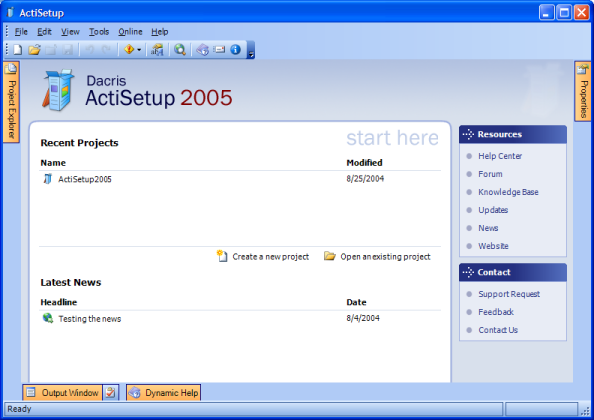
Task: Click the Resources panel header
Action: (513, 134)
